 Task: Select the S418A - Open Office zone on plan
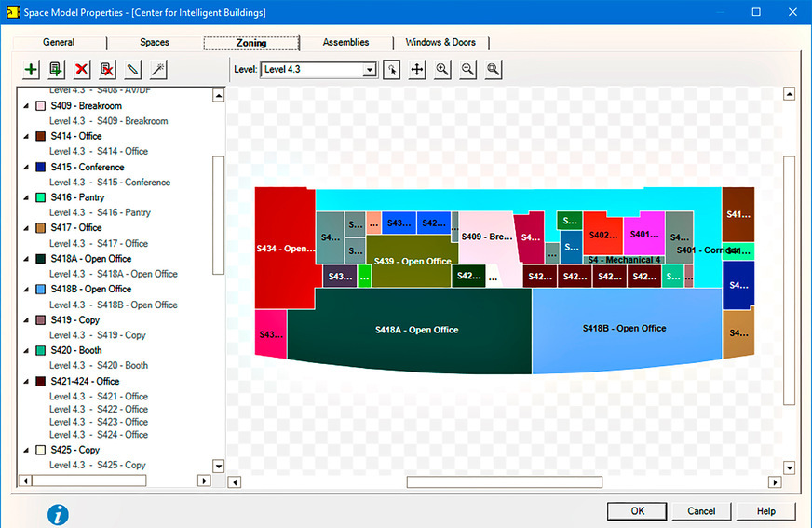tap(416, 331)
